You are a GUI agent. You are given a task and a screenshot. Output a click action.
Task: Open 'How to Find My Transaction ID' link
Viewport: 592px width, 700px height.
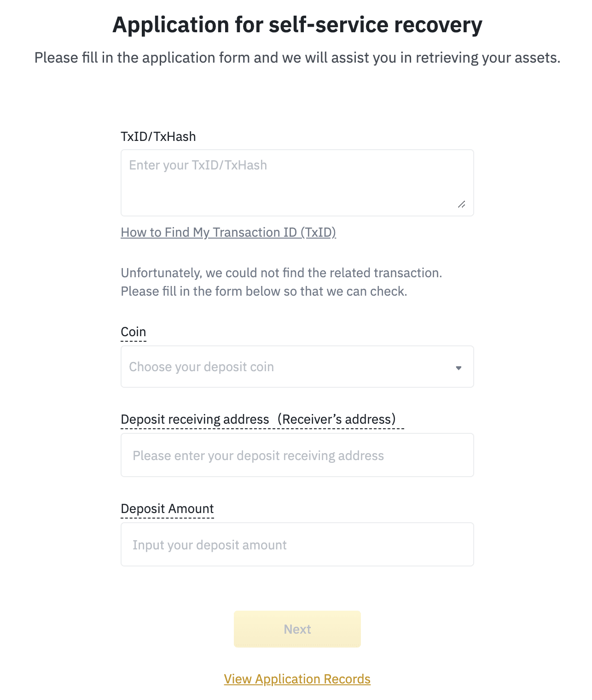tap(228, 233)
